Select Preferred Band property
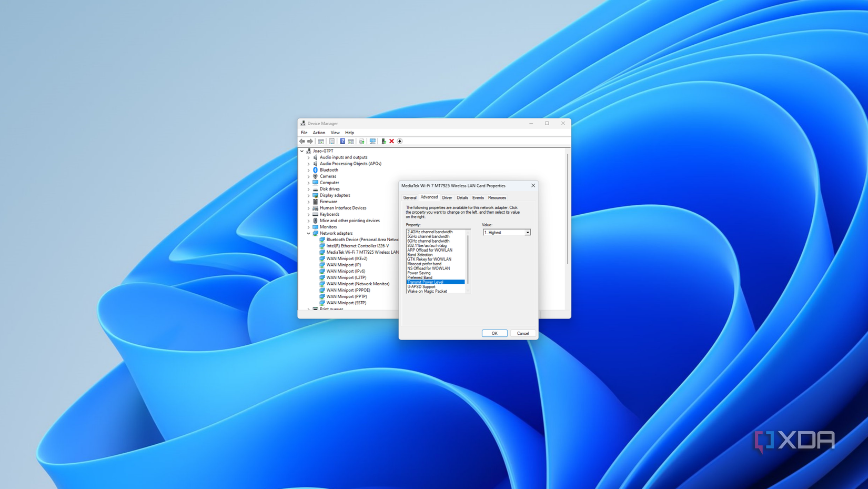The image size is (868, 489). (436, 277)
